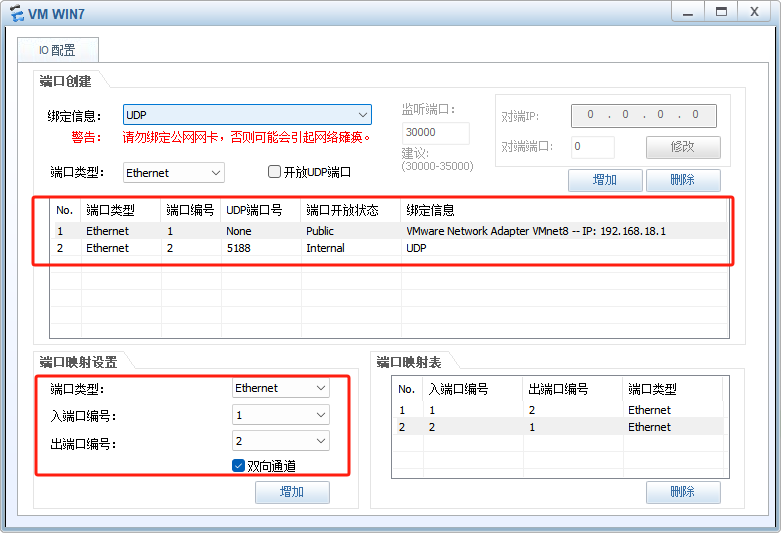Click the 端口编号 column header
781x533 pixels.
click(x=191, y=210)
